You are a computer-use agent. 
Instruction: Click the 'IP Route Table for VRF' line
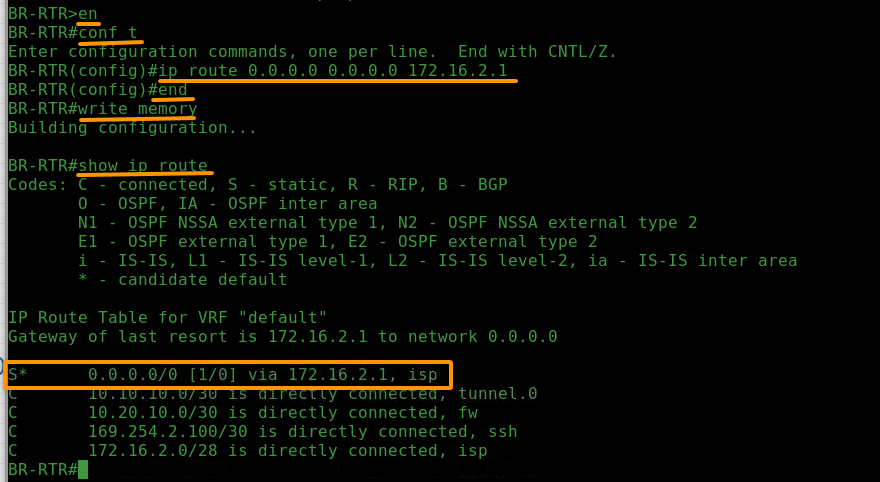[x=167, y=318]
